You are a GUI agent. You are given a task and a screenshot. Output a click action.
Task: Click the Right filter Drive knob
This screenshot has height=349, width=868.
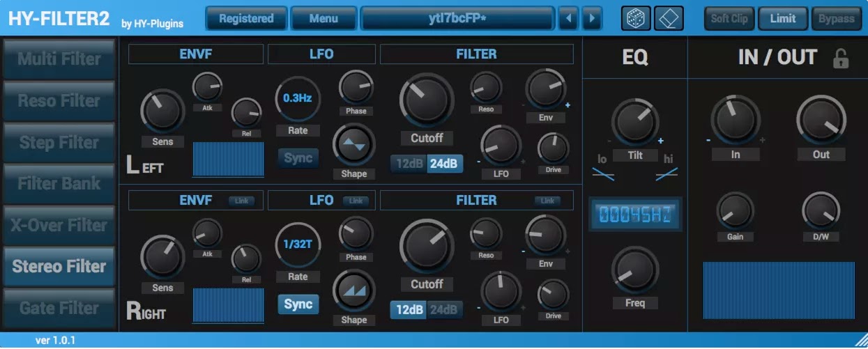click(554, 295)
